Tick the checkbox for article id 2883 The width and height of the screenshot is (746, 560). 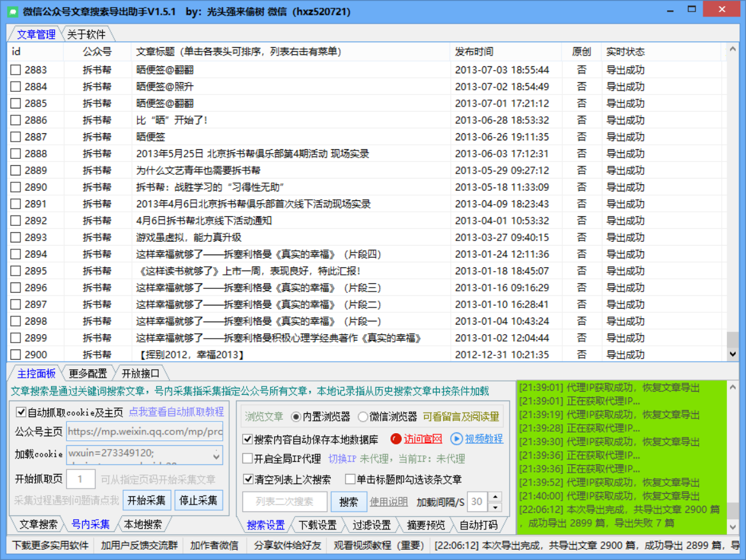pos(16,70)
